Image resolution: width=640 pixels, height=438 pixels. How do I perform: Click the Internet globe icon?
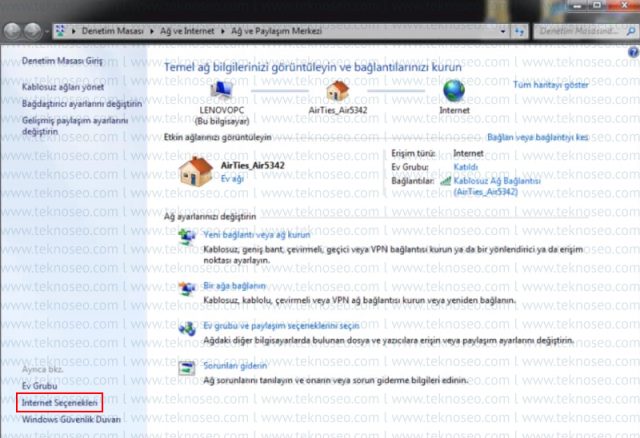454,90
